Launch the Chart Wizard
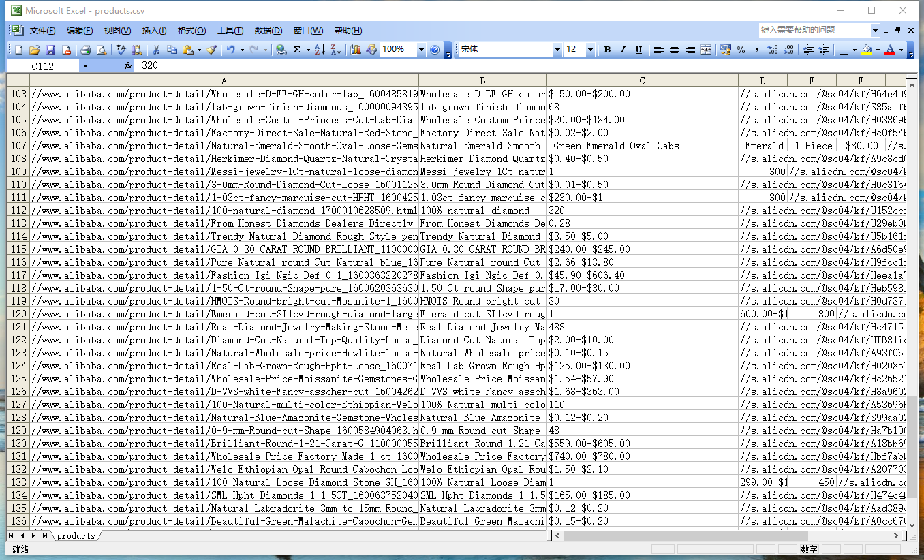Viewport: 924px width, 560px height. pos(355,50)
